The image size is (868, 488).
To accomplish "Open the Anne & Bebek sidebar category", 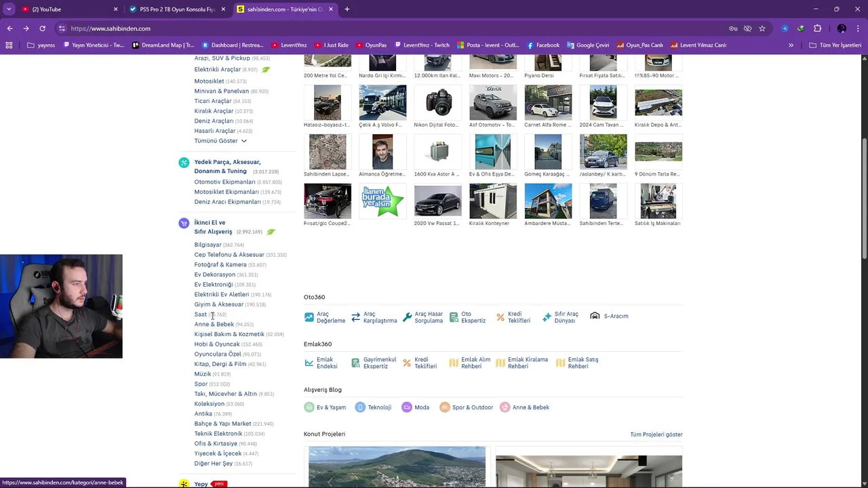I will click(214, 325).
